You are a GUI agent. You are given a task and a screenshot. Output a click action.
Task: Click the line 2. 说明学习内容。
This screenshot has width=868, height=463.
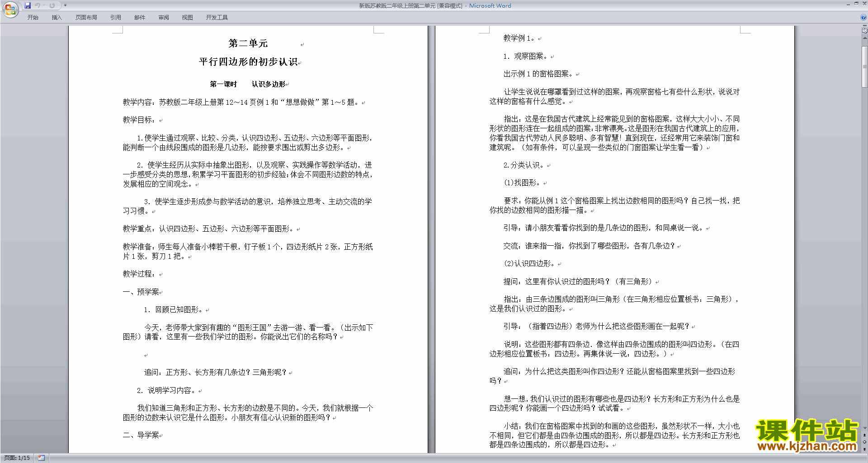click(x=166, y=391)
